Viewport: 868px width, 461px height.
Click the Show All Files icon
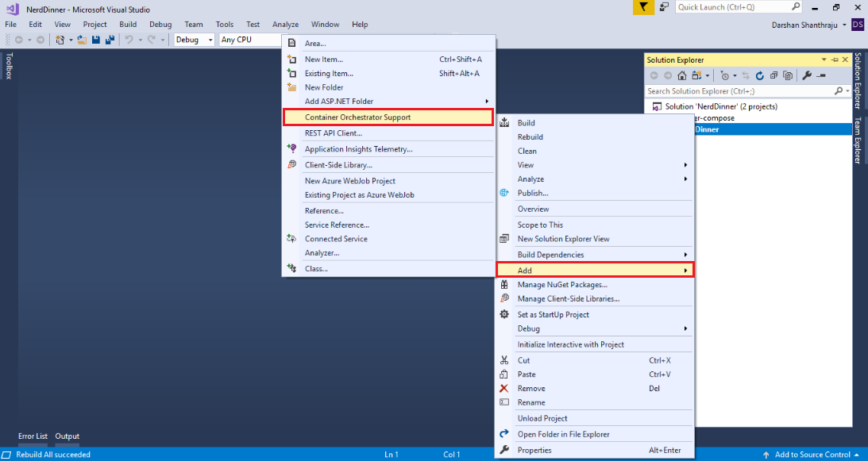[x=788, y=76]
